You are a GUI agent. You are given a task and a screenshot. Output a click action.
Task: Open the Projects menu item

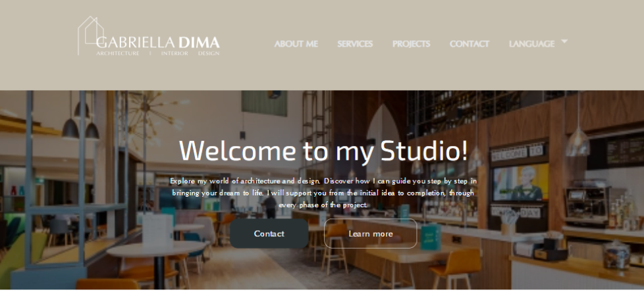pos(411,43)
